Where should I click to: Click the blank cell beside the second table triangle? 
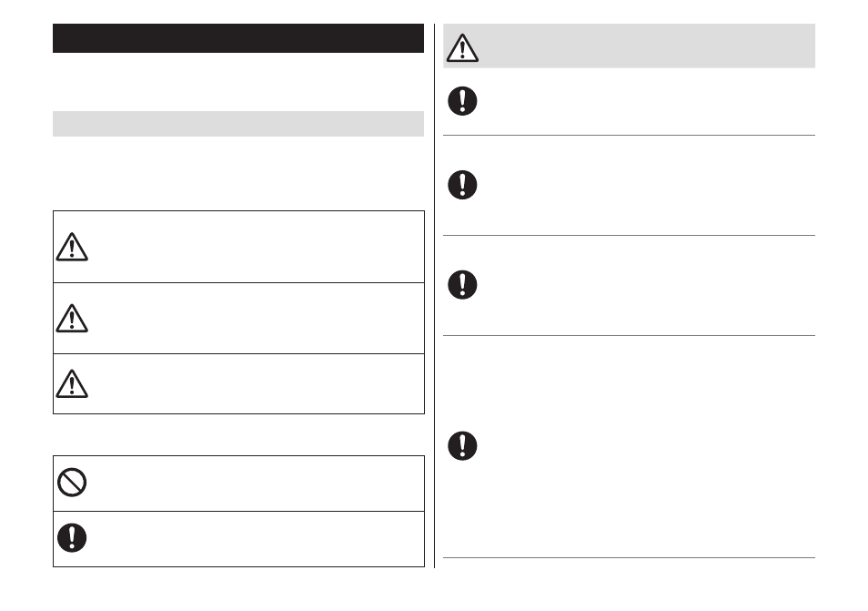(257, 318)
